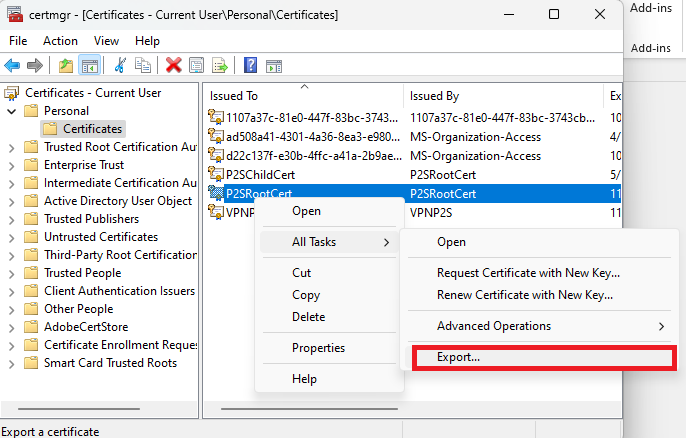This screenshot has width=686, height=438.
Task: Open the View menu in menu bar
Action: 106,41
